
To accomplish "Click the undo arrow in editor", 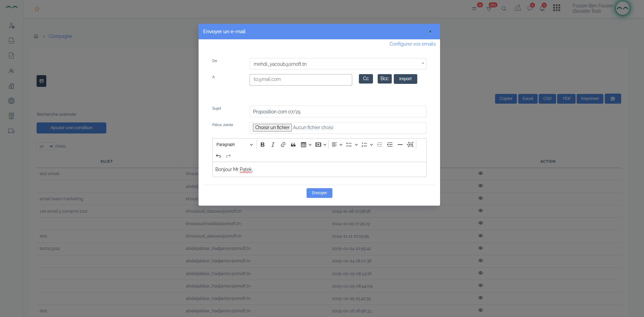I will 218,156.
